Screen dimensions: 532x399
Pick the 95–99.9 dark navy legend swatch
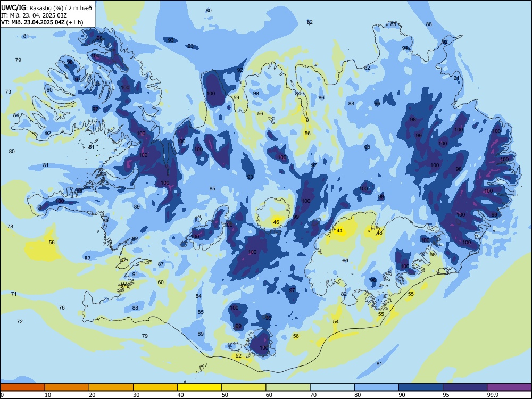click(465, 387)
